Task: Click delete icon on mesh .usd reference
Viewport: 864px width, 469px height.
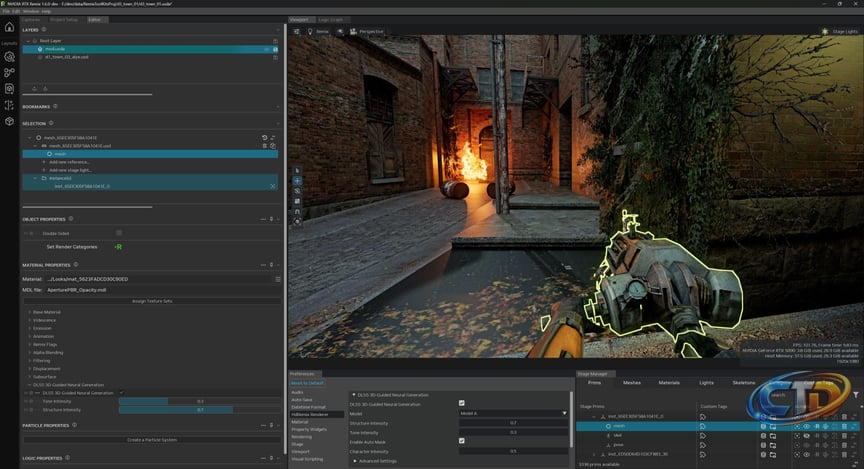Action: pos(264,146)
